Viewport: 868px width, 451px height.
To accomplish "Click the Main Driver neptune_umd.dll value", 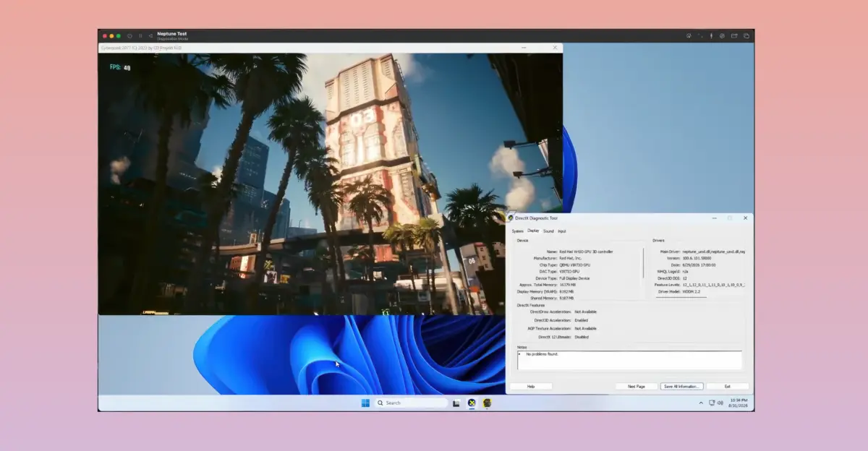I will pos(713,252).
